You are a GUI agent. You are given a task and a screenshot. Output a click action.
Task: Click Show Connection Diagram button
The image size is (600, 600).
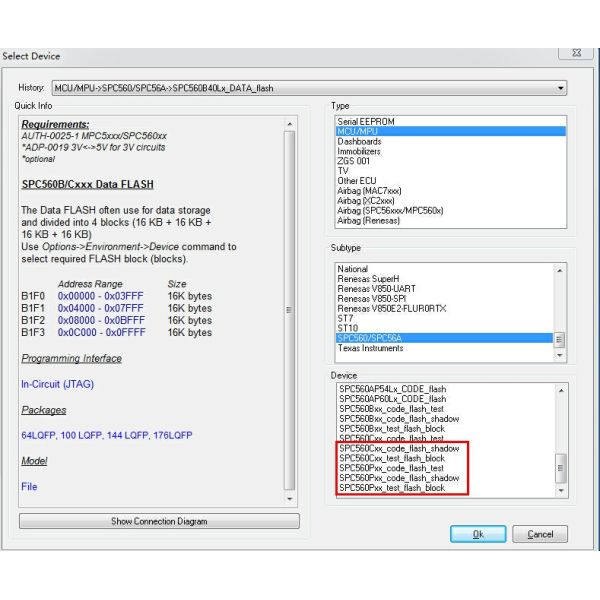click(159, 521)
